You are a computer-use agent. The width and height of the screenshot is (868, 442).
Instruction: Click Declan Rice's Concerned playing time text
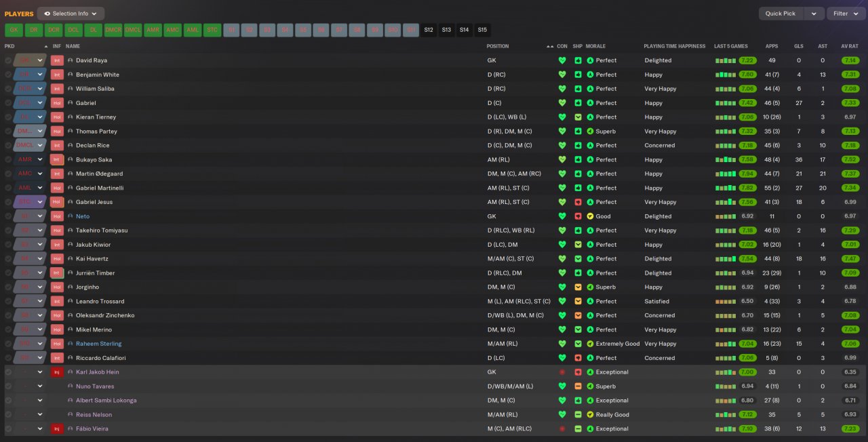pyautogui.click(x=659, y=146)
